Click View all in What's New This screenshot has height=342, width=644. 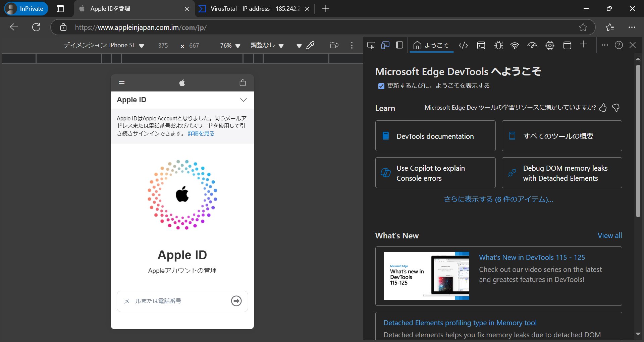[610, 236]
